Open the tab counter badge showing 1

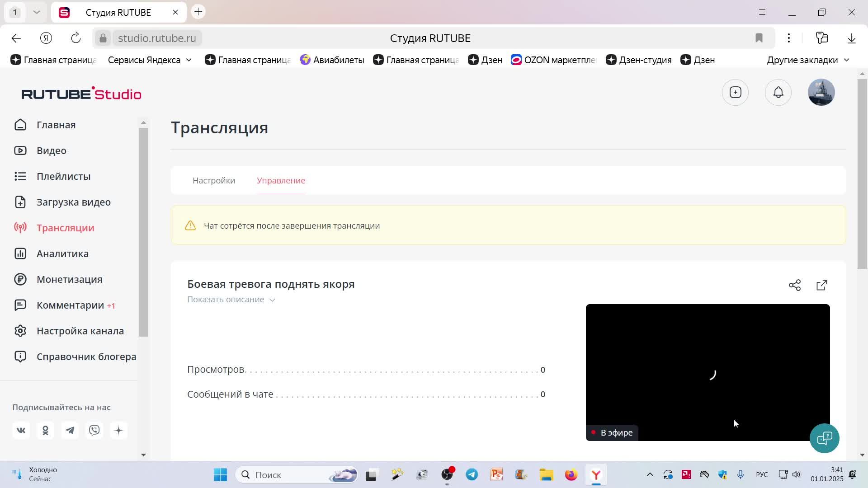pos(15,12)
